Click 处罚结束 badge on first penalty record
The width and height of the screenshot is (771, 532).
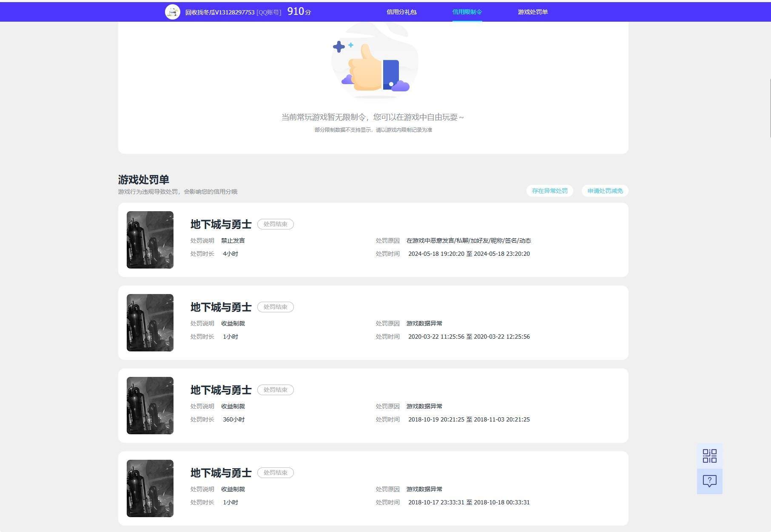coord(276,224)
